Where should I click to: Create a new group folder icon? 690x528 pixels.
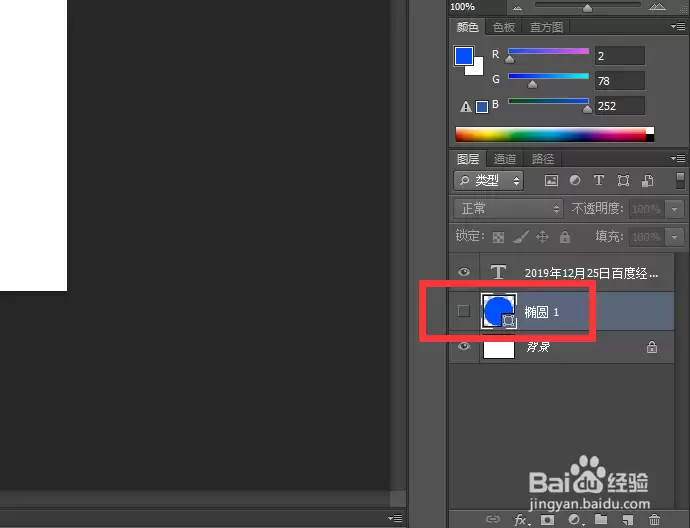click(x=601, y=519)
